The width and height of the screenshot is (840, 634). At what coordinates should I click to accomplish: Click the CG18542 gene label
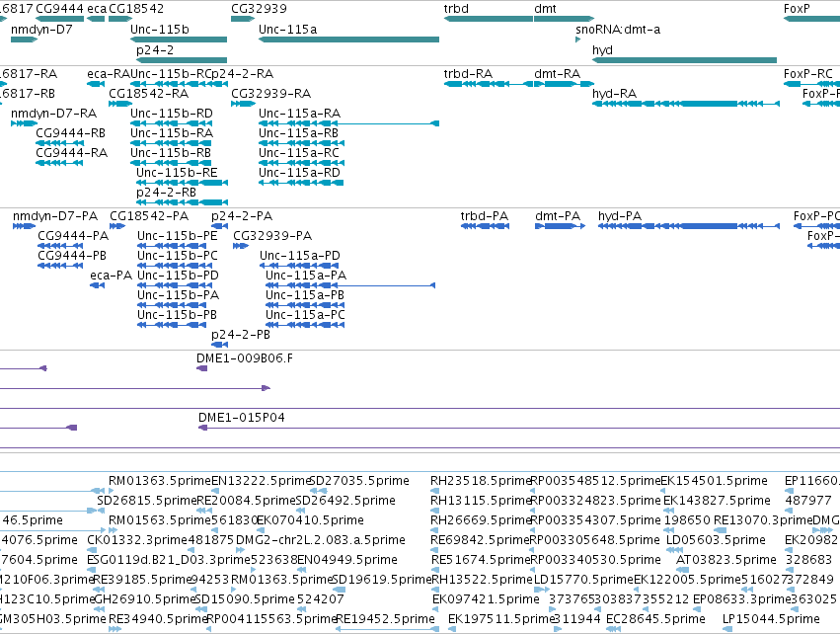[x=136, y=9]
